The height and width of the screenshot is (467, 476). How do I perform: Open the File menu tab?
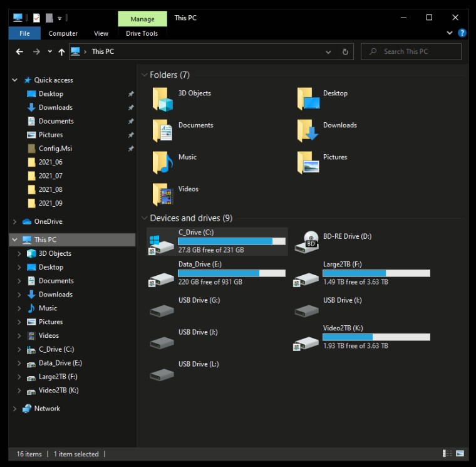click(x=24, y=34)
